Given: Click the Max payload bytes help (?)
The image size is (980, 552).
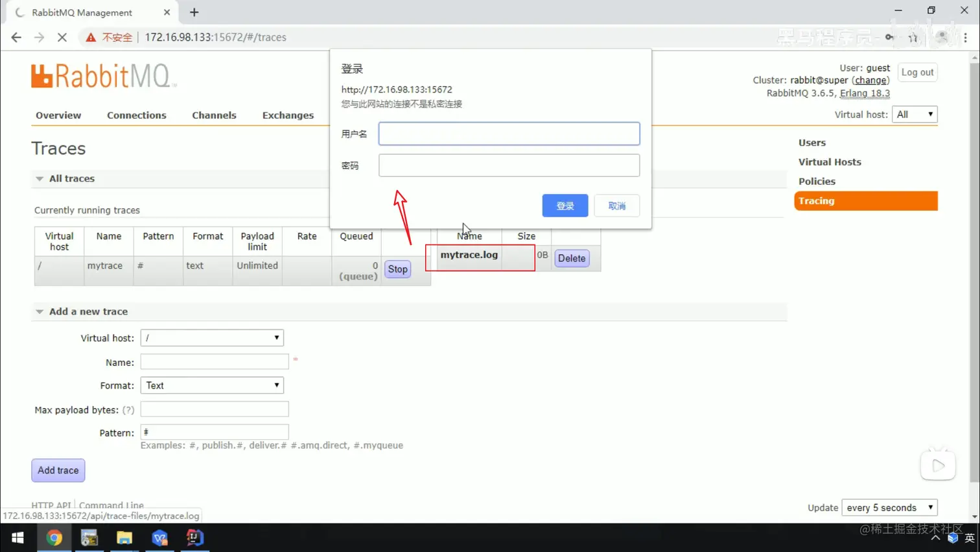Looking at the screenshot, I should click(128, 410).
